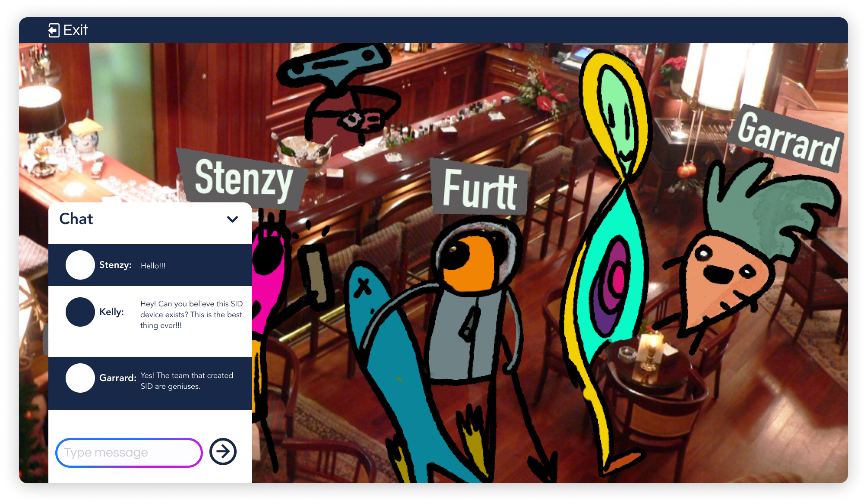Click the Chat panel heading
This screenshot has width=867, height=504.
(76, 219)
